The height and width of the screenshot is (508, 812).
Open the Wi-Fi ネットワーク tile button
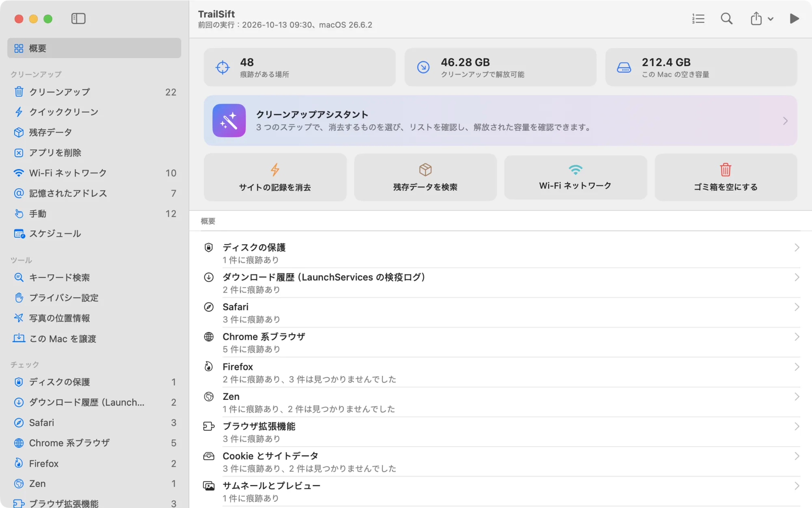click(x=575, y=177)
